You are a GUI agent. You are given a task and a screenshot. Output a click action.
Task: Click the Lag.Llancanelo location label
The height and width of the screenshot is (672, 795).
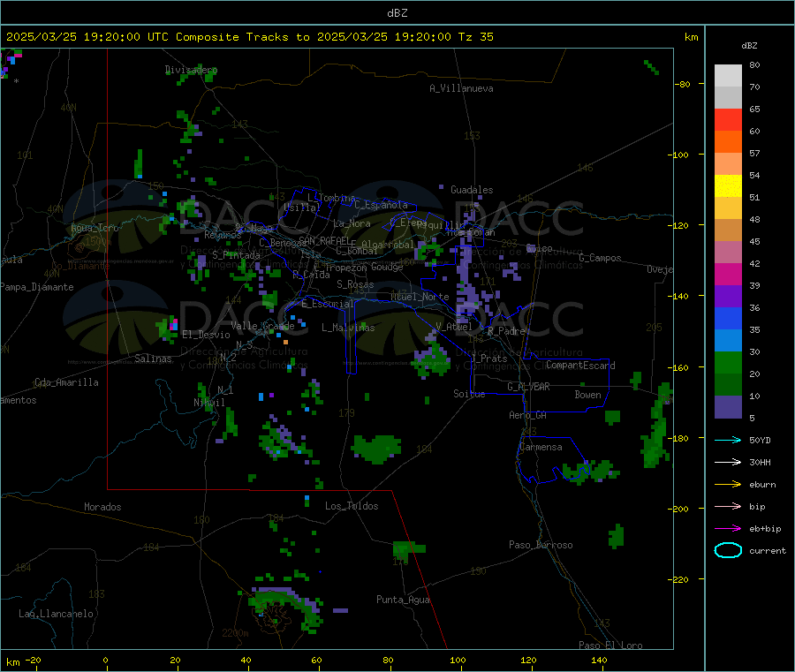coord(56,614)
